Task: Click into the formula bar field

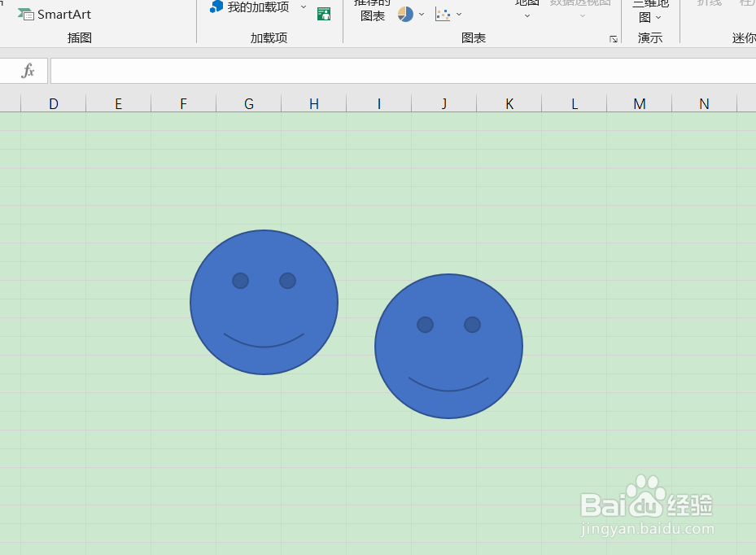Action: (403, 71)
